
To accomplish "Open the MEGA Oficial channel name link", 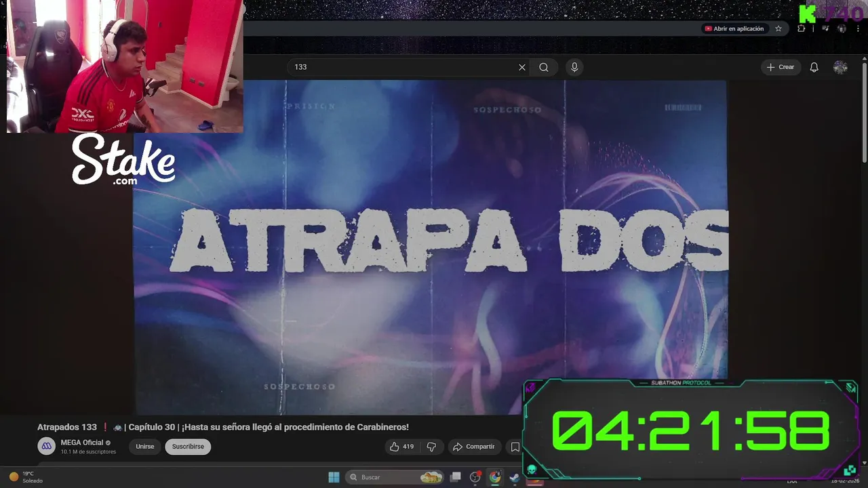I will (x=82, y=443).
